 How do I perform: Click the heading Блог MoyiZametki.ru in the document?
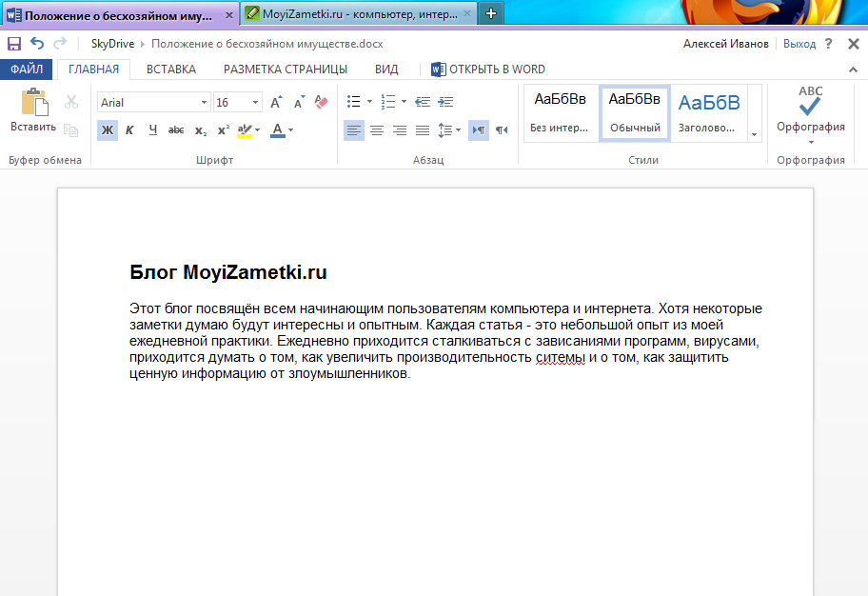228,272
